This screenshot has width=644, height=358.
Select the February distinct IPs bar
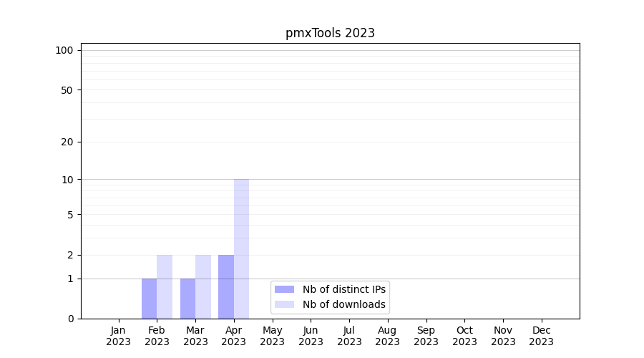149,299
